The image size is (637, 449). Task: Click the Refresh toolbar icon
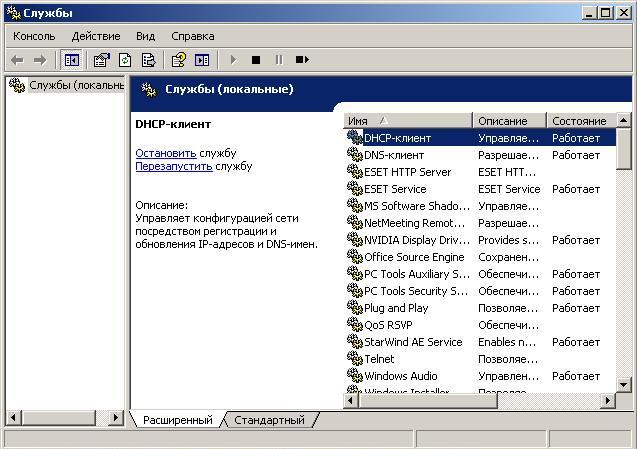[125, 60]
